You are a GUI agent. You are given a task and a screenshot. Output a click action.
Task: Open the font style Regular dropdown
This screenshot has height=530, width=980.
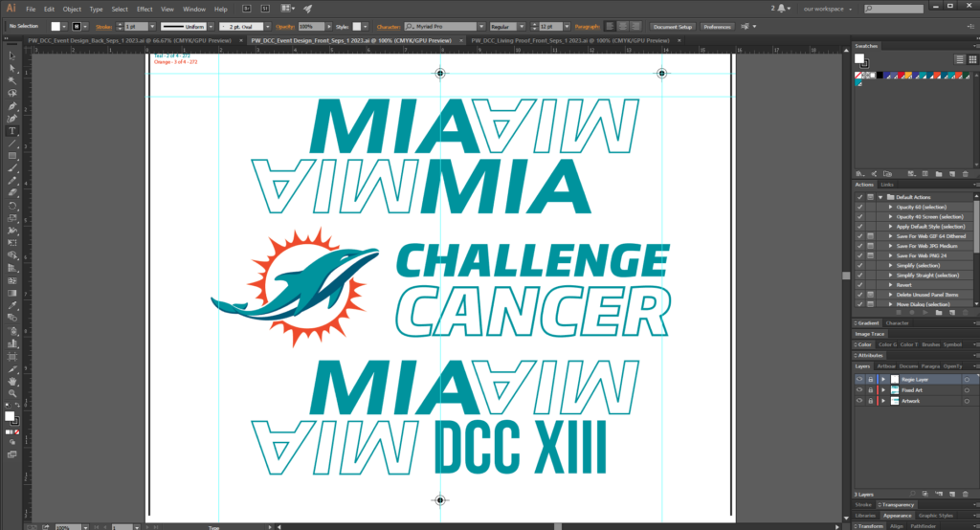pos(522,26)
